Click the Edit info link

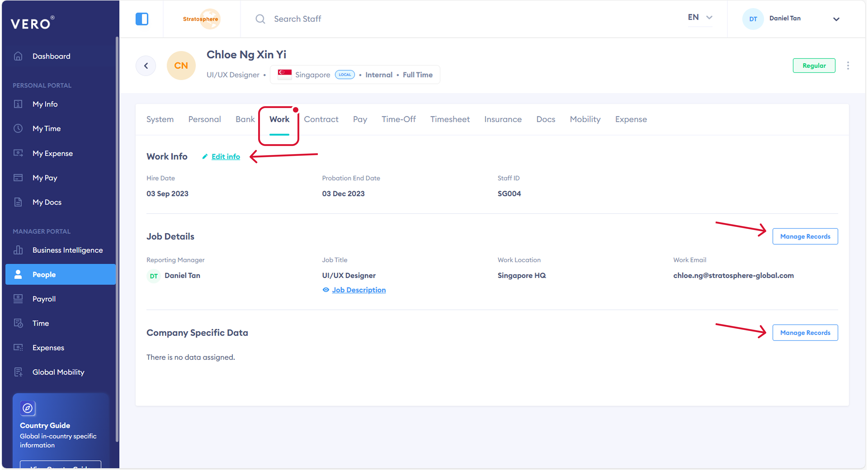225,156
